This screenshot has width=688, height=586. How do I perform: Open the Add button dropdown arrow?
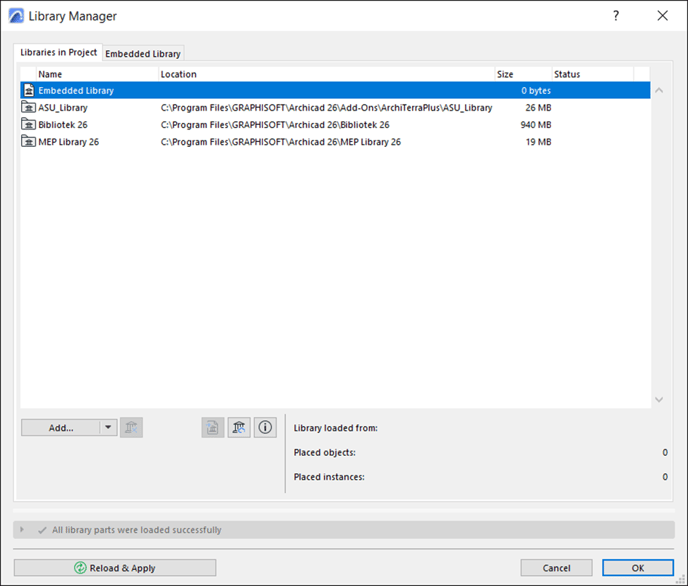(108, 428)
